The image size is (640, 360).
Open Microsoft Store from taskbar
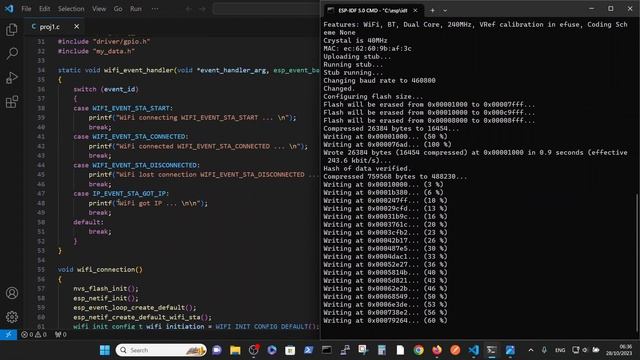point(290,350)
